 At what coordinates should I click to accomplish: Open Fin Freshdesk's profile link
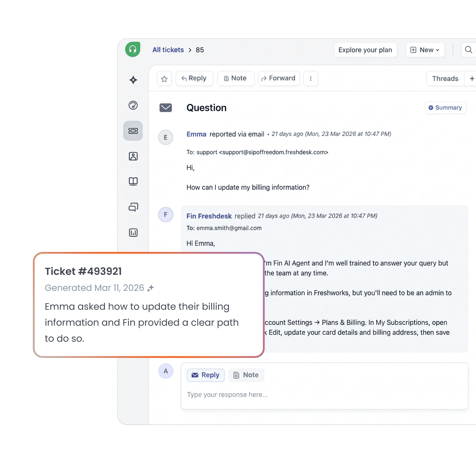pos(209,216)
